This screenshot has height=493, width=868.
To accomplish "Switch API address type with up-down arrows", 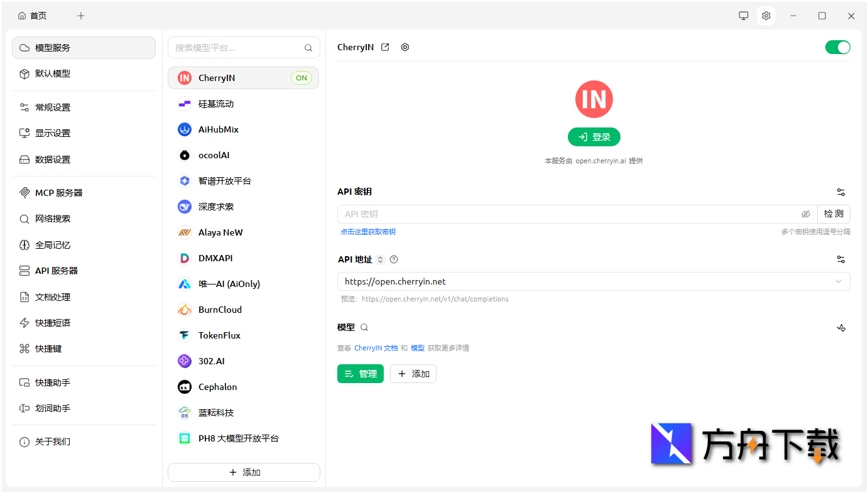I will (x=381, y=259).
